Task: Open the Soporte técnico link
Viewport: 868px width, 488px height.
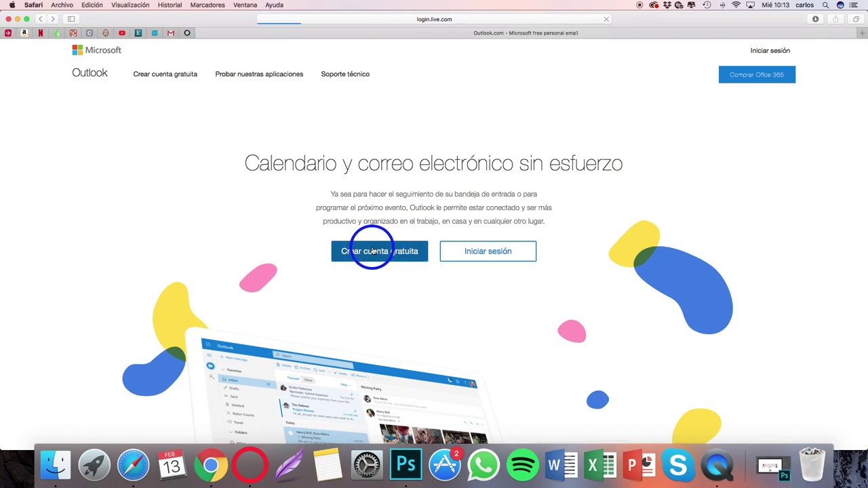Action: click(x=345, y=74)
